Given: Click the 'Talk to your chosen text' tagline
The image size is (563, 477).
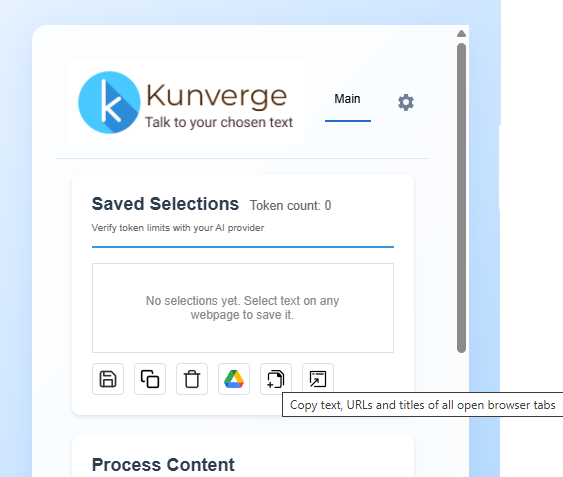Looking at the screenshot, I should pyautogui.click(x=219, y=122).
